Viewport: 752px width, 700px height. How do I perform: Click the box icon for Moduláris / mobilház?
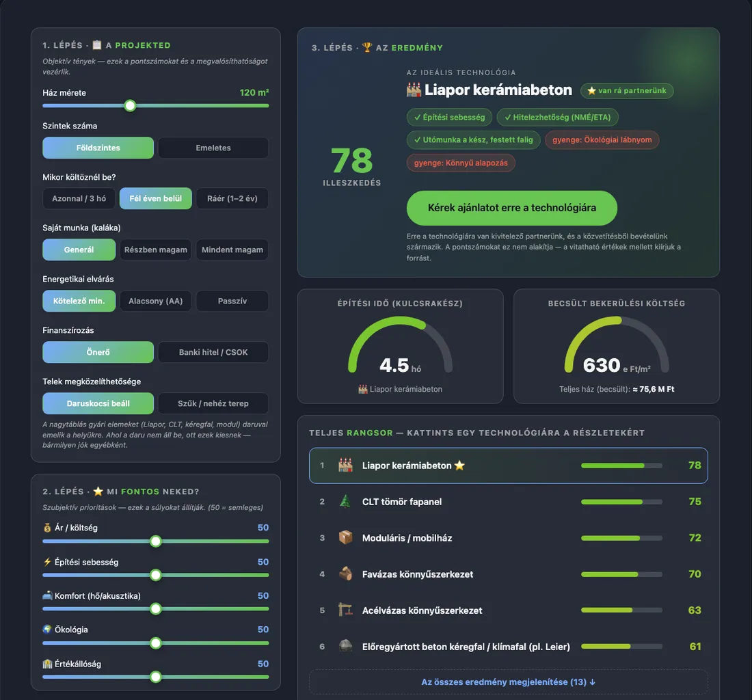pos(345,537)
